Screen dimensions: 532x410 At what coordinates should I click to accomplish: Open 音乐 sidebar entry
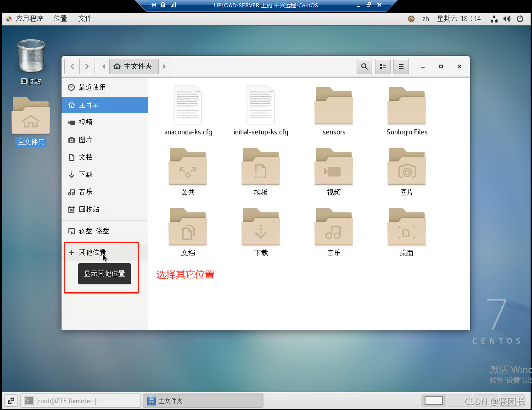[105, 192]
